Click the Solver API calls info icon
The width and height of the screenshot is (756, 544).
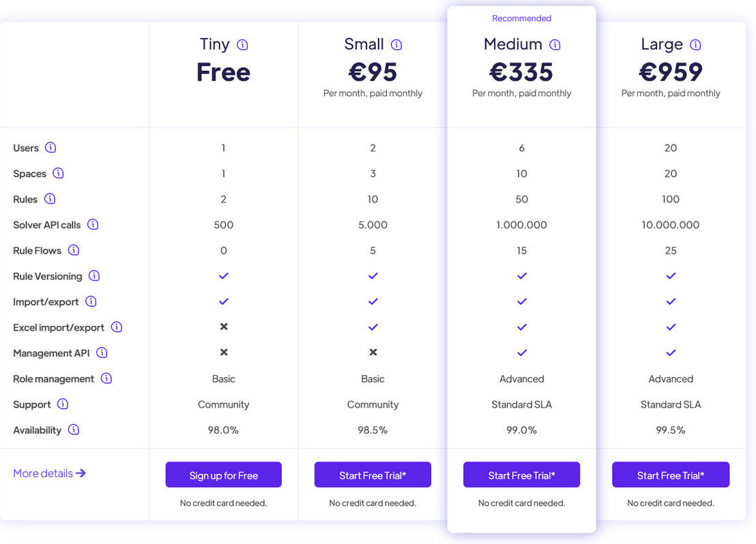coord(93,224)
